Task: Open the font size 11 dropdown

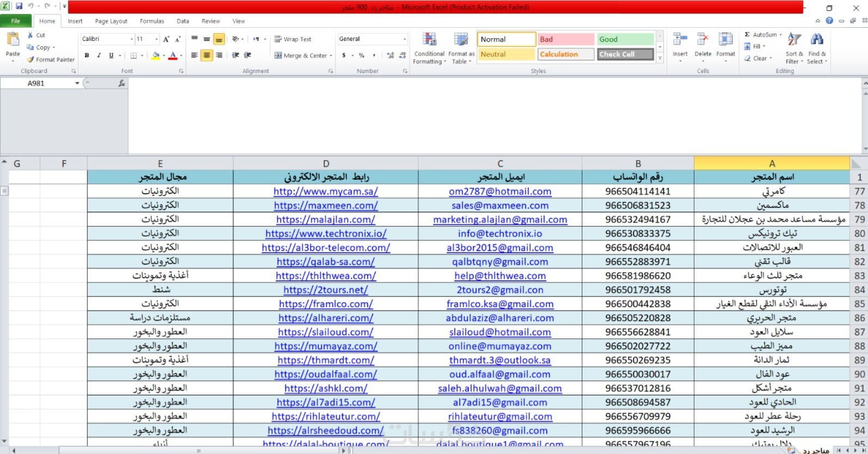Action: [x=157, y=39]
